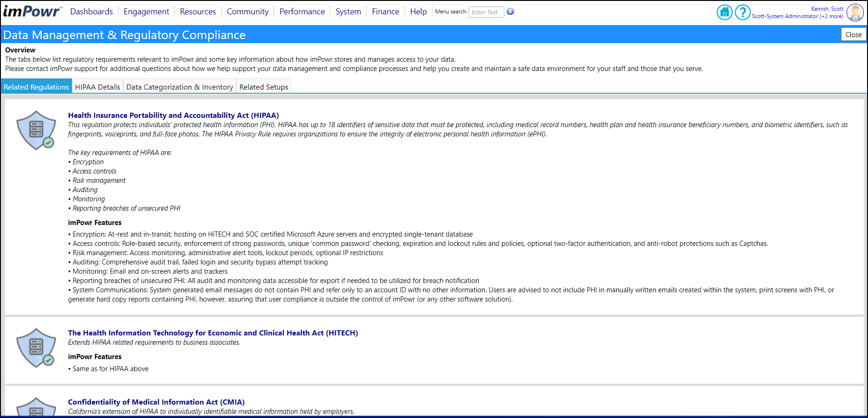The width and height of the screenshot is (868, 418).
Task: Click 'Same as for HIPAA above' text
Action: tap(108, 369)
